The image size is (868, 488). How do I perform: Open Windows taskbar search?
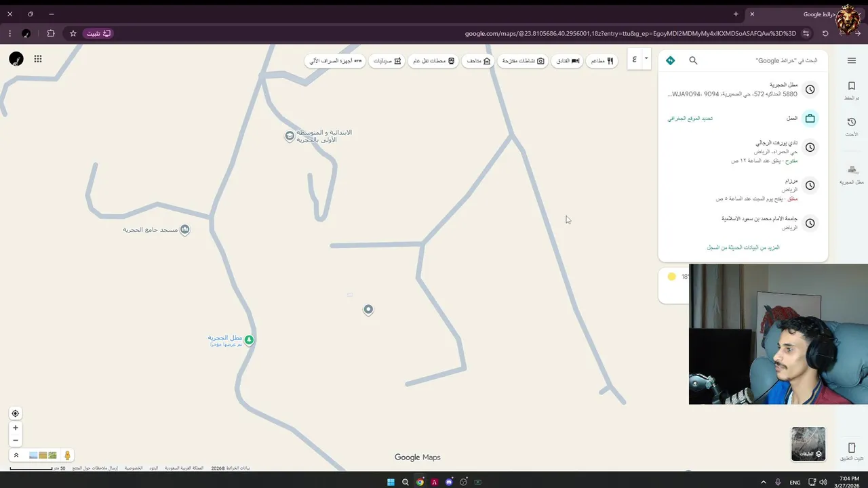406,482
